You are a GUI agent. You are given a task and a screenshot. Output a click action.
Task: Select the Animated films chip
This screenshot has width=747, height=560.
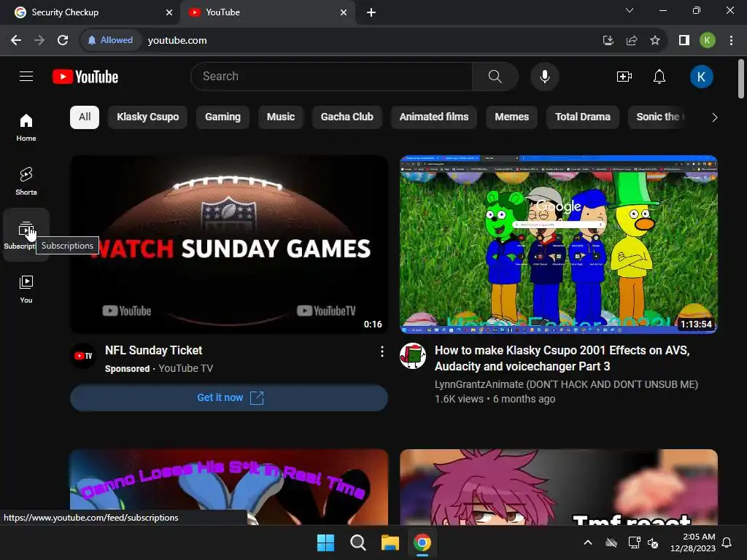(434, 117)
